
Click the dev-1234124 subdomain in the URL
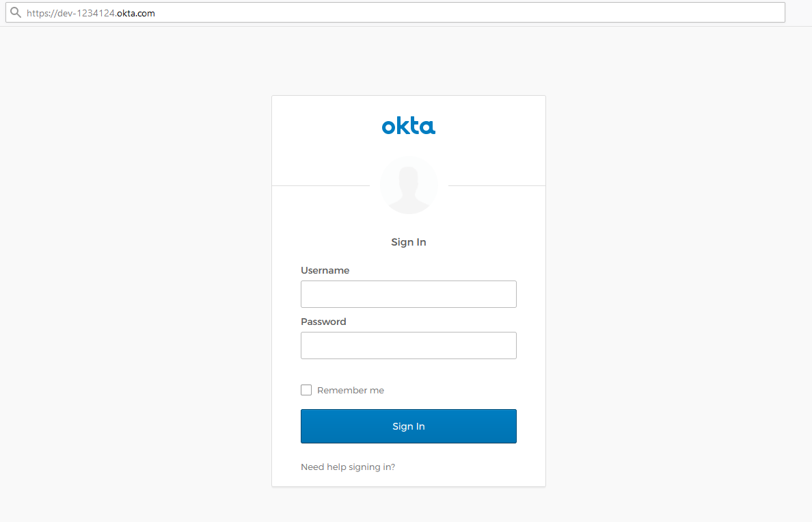pos(85,13)
